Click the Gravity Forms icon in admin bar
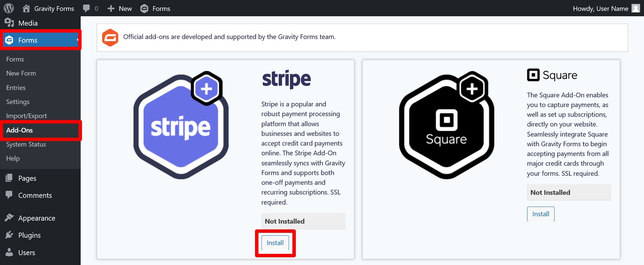Image resolution: width=644 pixels, height=265 pixels. pyautogui.click(x=145, y=9)
